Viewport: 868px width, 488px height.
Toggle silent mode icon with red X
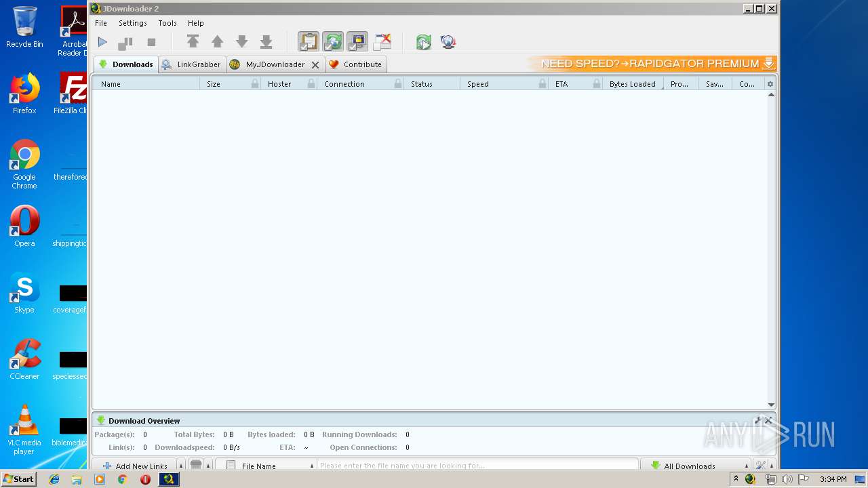tap(382, 42)
